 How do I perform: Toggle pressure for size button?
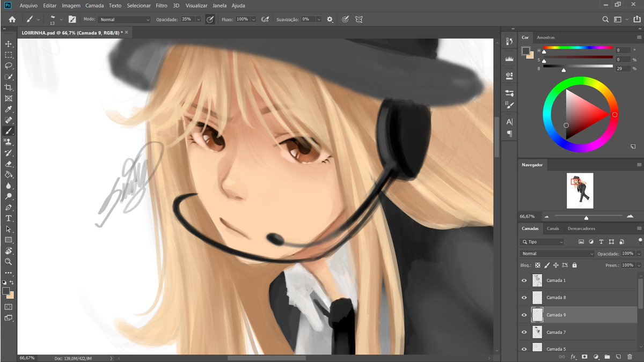[x=345, y=19]
